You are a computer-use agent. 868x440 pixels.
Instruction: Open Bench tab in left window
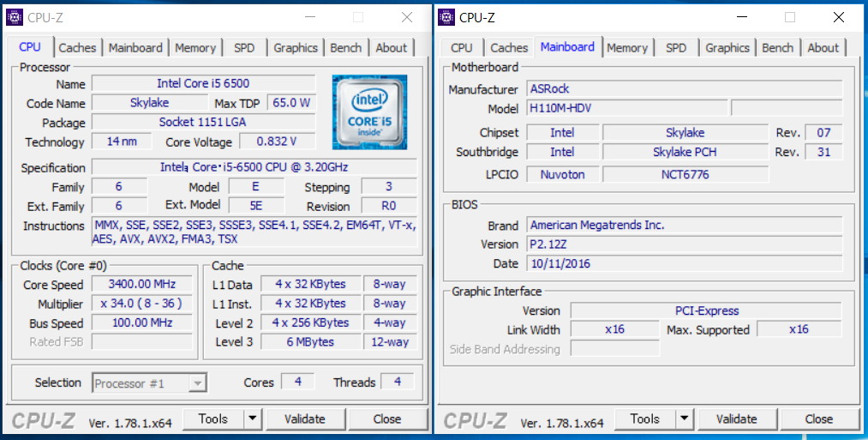(346, 48)
